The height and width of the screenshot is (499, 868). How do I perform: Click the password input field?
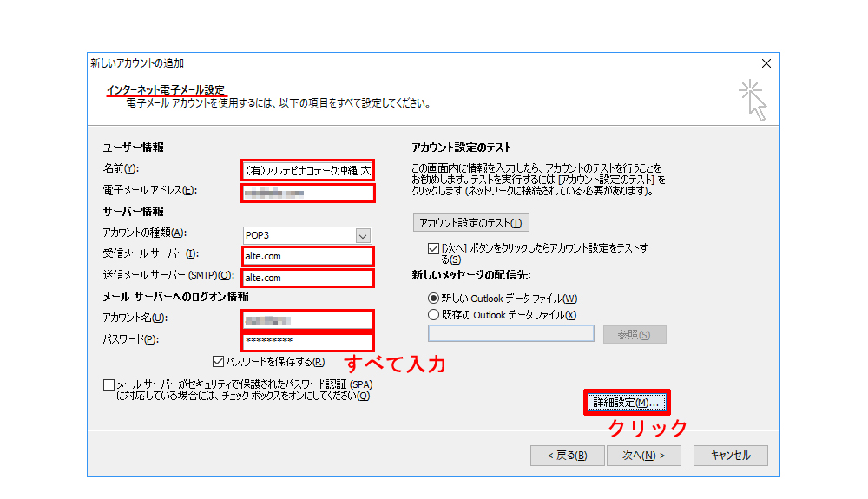308,341
